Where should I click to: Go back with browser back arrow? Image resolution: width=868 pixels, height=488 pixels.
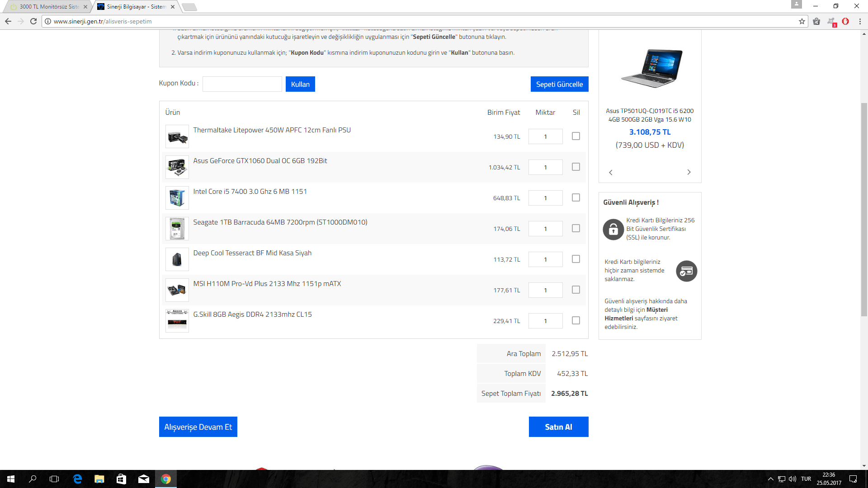pos(8,21)
